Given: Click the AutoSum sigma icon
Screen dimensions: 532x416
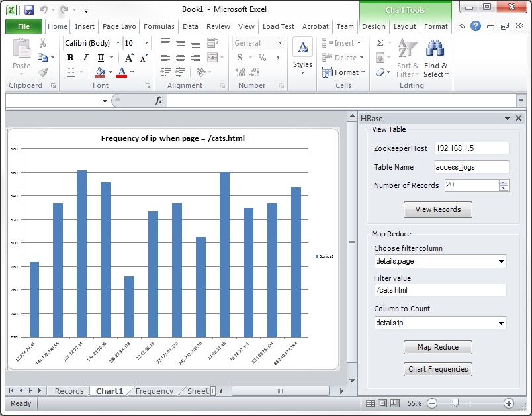Looking at the screenshot, I should pyautogui.click(x=380, y=43).
